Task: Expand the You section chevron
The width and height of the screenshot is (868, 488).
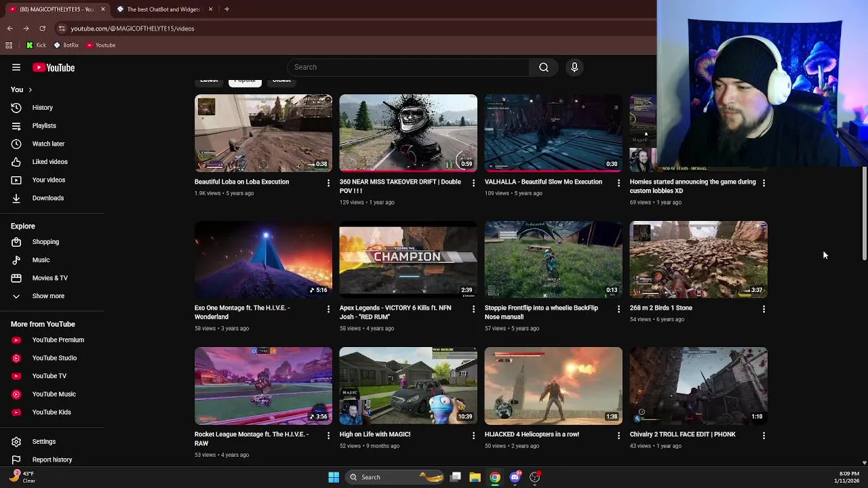Action: coord(30,89)
